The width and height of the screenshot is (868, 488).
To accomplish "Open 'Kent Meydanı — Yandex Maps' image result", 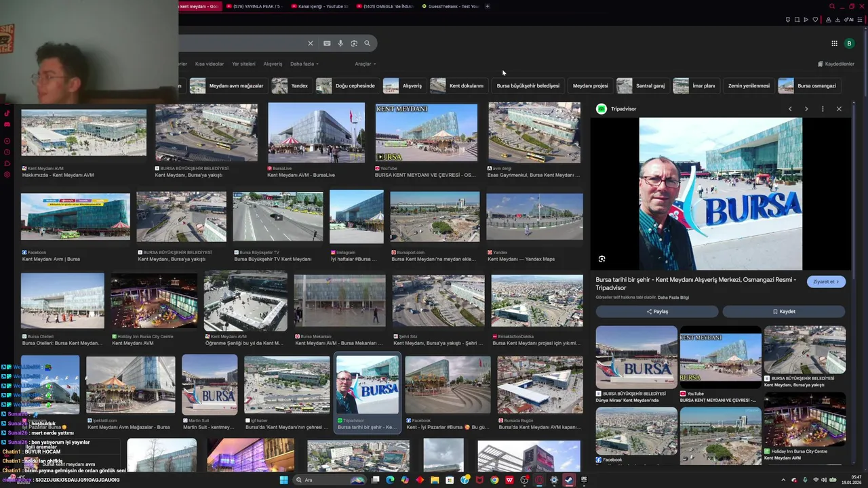I will [534, 217].
